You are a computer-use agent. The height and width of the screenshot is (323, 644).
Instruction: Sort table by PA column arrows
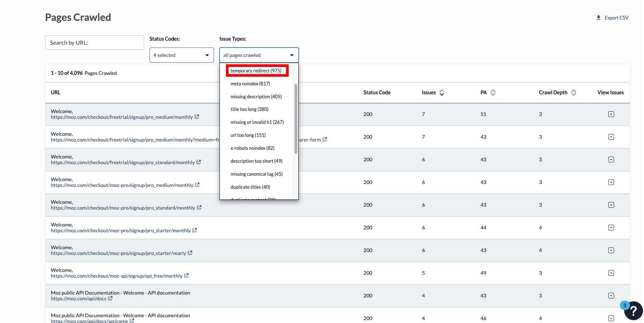493,93
